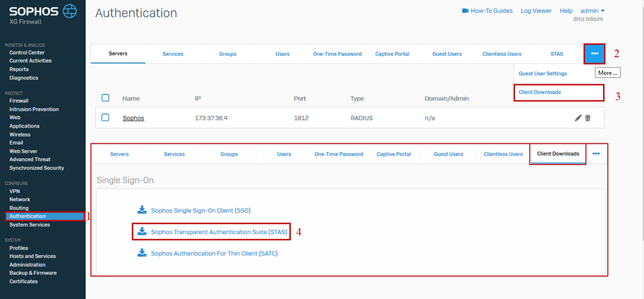
Task: Switch to upper Users tab
Action: [283, 54]
